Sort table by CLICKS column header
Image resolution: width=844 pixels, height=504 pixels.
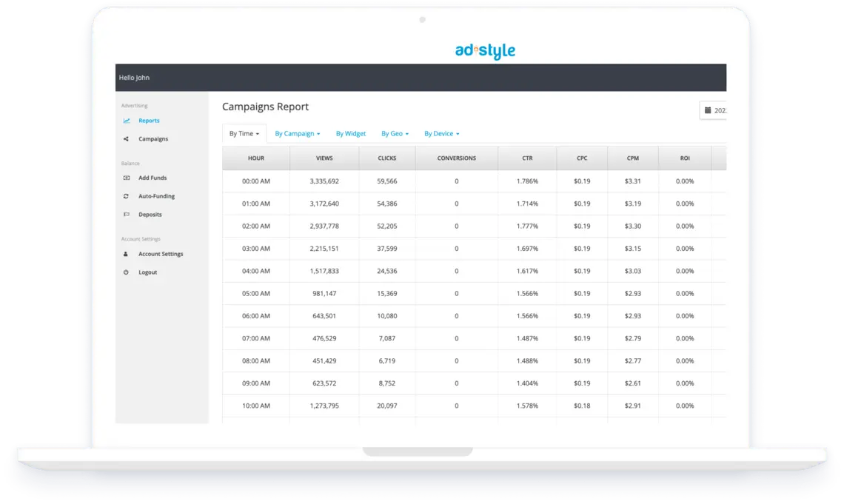[x=386, y=158]
